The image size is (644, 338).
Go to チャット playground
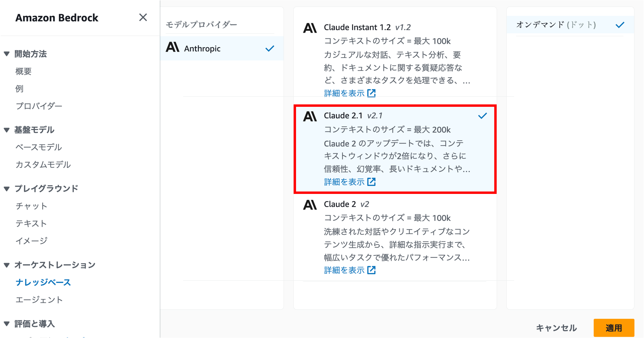[x=31, y=206]
